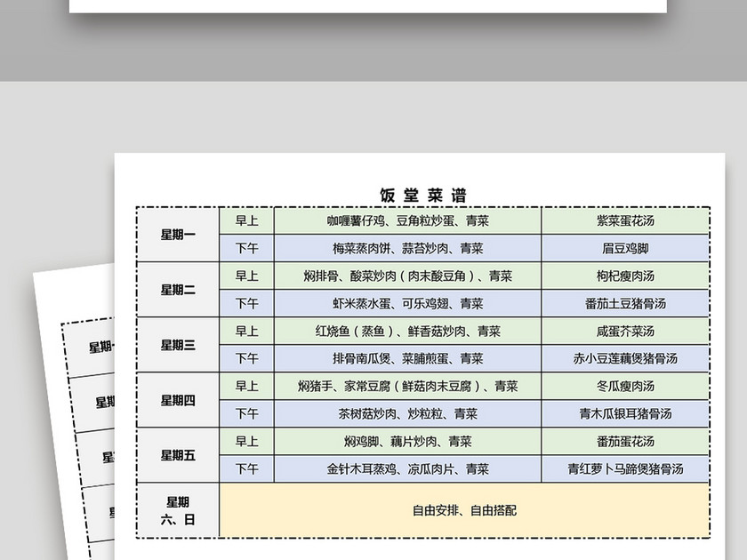Select the 眉豆鸡脚 cell
The width and height of the screenshot is (747, 560).
coord(627,249)
